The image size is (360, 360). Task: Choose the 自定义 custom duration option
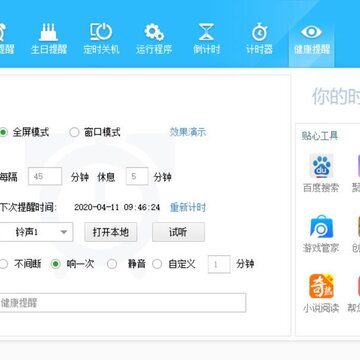(x=157, y=264)
